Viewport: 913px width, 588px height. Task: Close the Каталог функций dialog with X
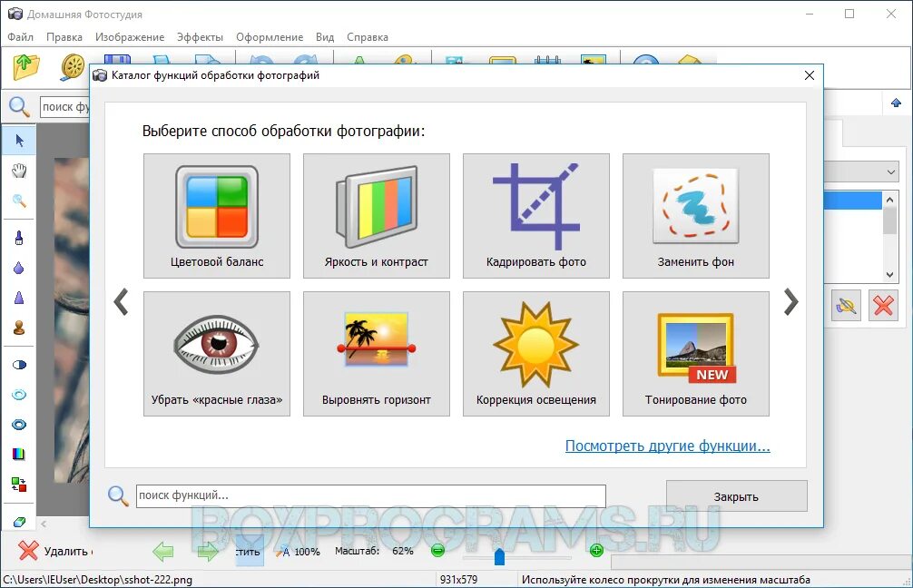(810, 75)
